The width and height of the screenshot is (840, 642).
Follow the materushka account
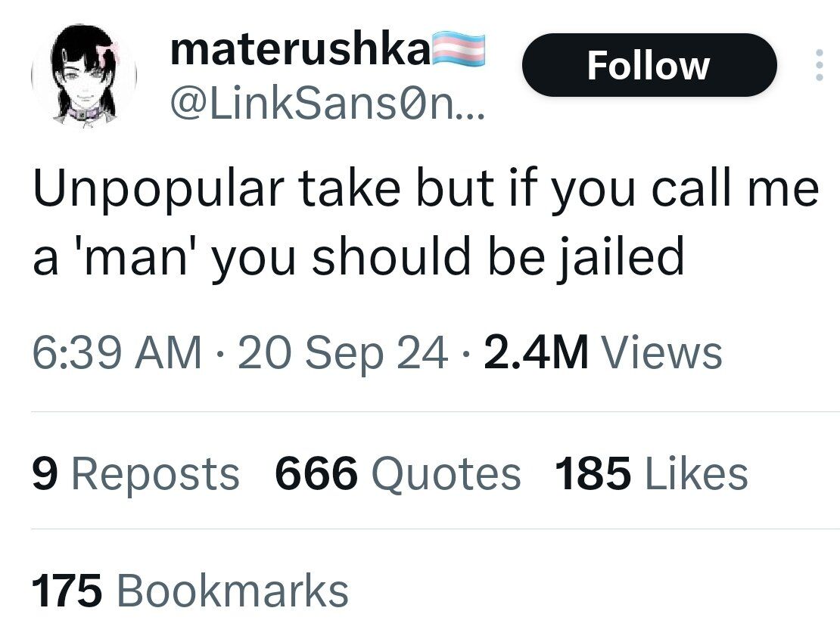(649, 65)
